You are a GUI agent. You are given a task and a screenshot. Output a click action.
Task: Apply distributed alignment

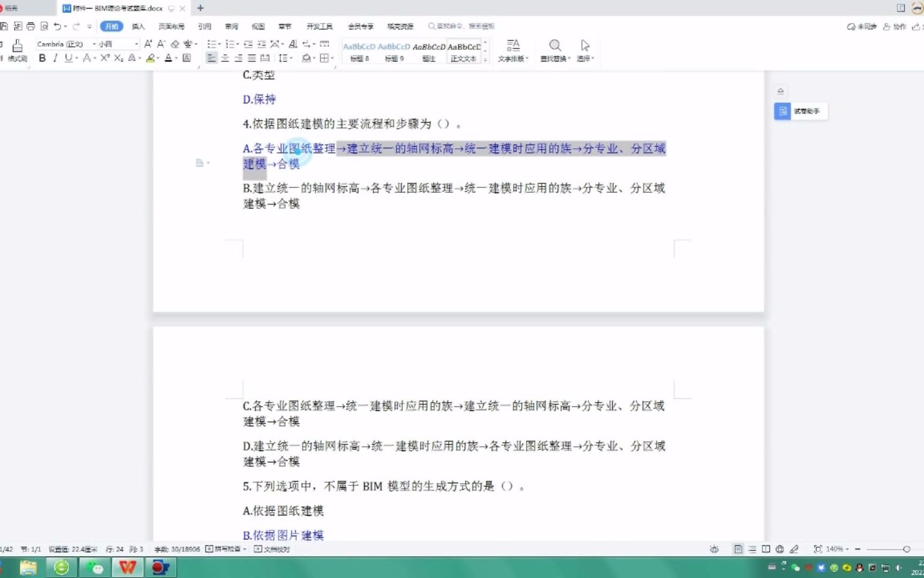pyautogui.click(x=265, y=58)
